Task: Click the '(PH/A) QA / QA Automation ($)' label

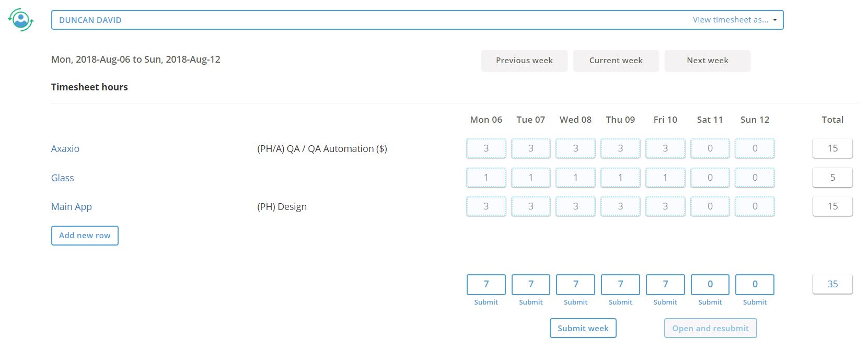Action: (x=322, y=149)
